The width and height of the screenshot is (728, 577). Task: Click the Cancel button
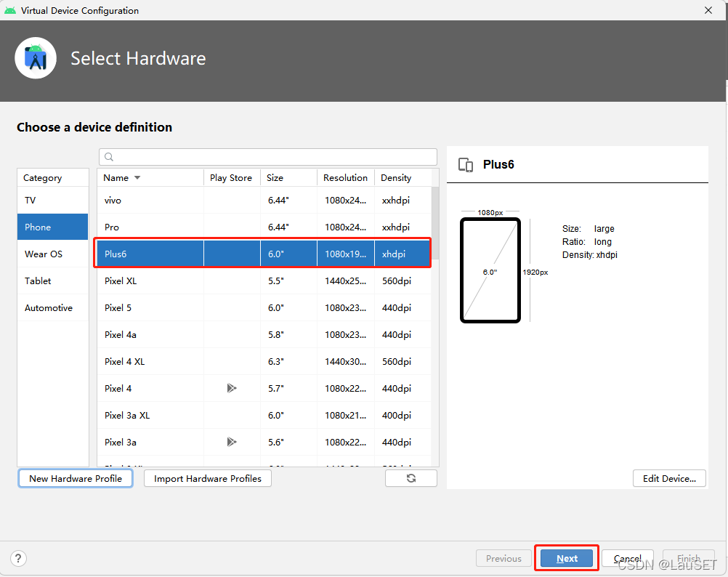(628, 558)
